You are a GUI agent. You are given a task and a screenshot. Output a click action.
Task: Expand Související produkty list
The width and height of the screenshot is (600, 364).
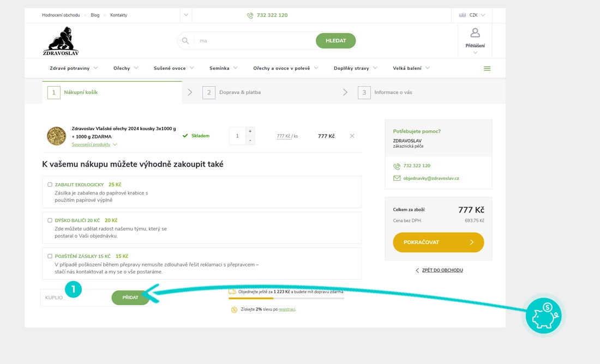pyautogui.click(x=94, y=144)
